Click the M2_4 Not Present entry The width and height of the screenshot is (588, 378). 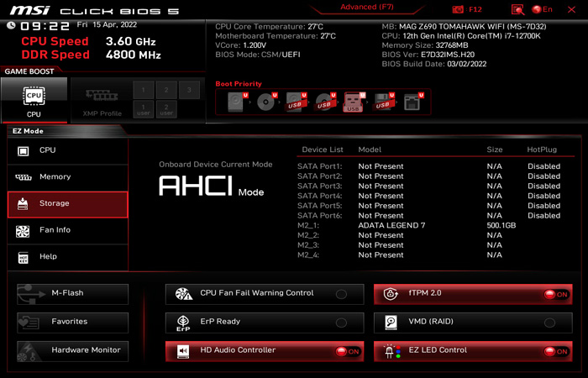(381, 255)
